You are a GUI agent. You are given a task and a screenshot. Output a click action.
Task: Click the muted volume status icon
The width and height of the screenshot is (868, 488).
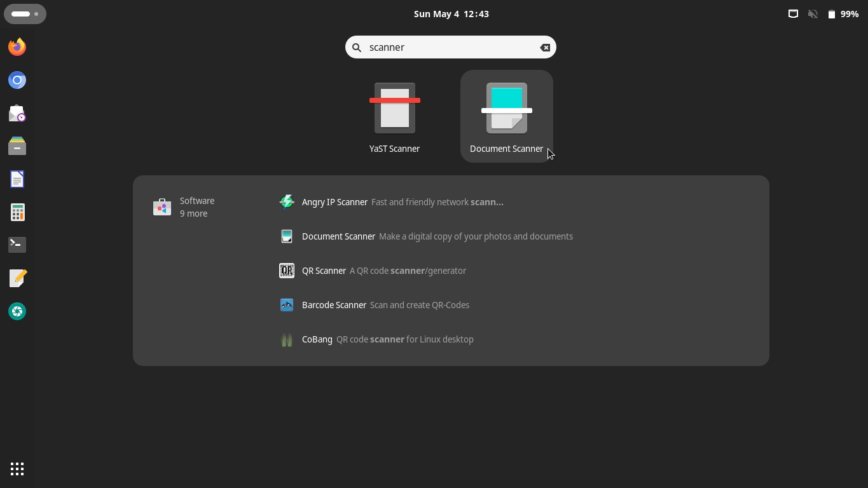pyautogui.click(x=813, y=14)
